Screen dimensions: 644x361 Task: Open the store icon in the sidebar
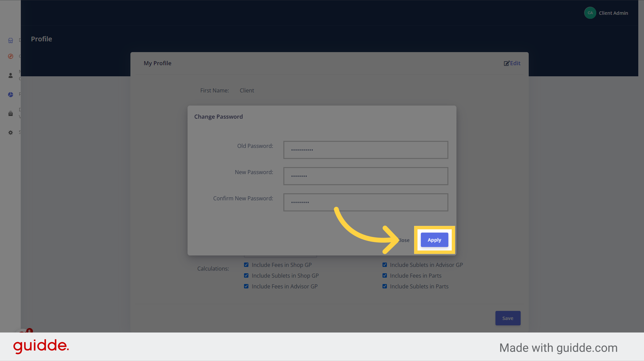coord(11,40)
